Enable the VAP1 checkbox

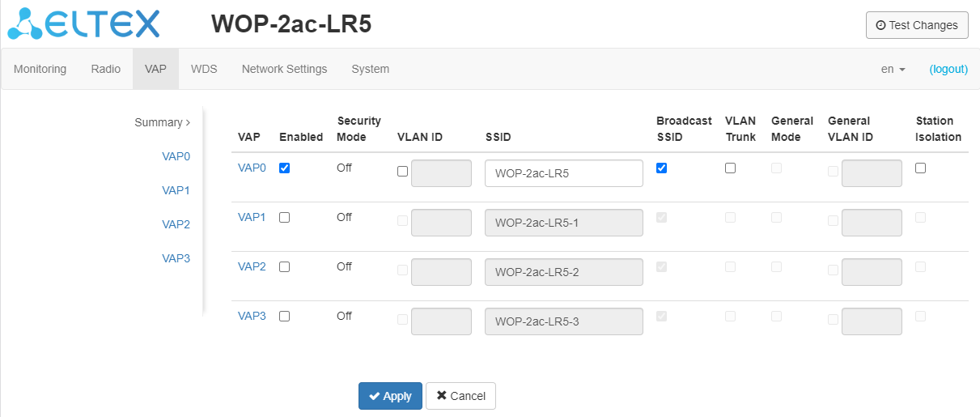tap(284, 218)
